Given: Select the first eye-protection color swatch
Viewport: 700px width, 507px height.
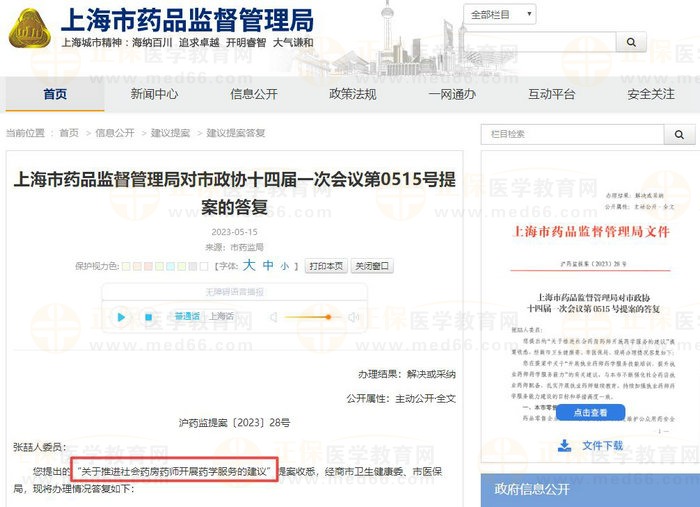Looking at the screenshot, I should (x=127, y=267).
